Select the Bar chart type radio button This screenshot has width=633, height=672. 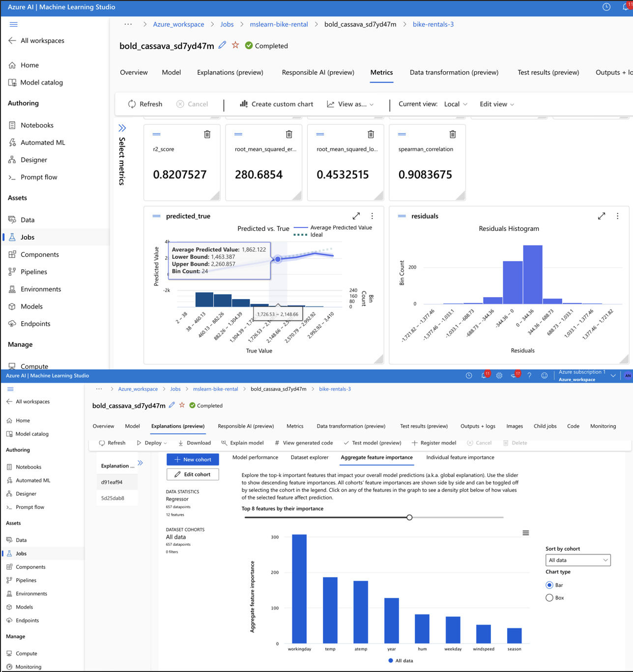coord(549,585)
